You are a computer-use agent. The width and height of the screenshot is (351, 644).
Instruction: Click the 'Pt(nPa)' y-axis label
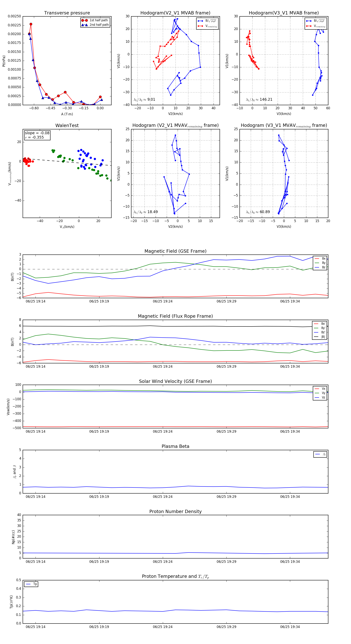4,61
